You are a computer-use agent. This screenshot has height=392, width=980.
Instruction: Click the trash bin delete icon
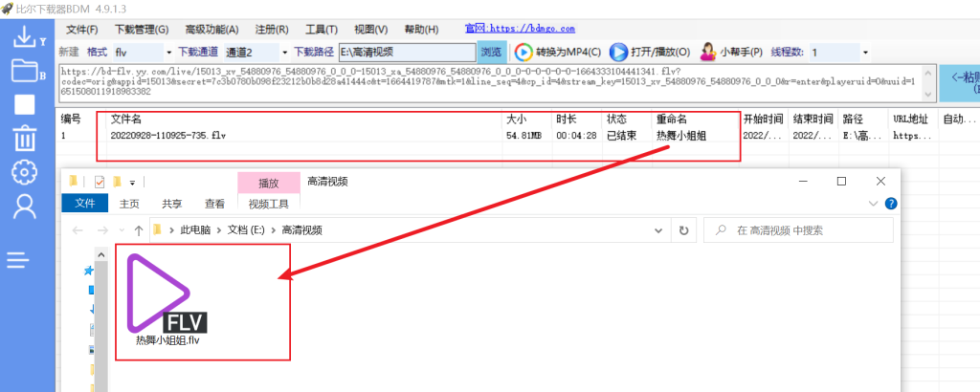24,138
